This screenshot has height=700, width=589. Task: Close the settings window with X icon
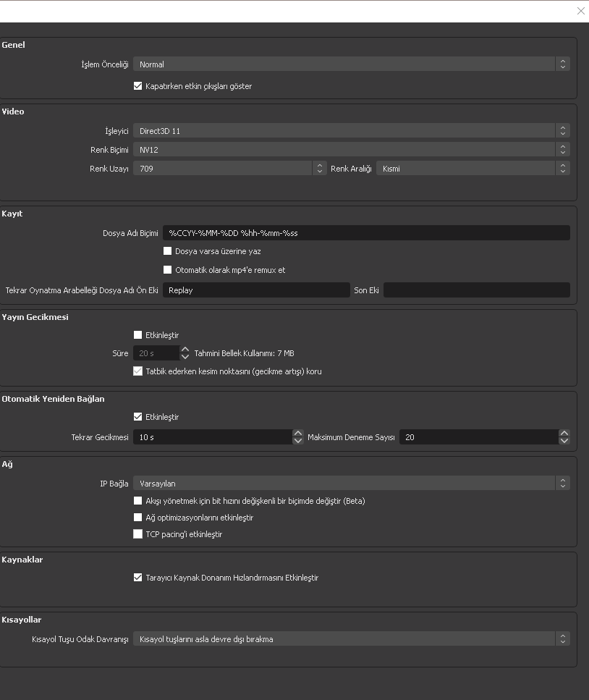pos(580,11)
